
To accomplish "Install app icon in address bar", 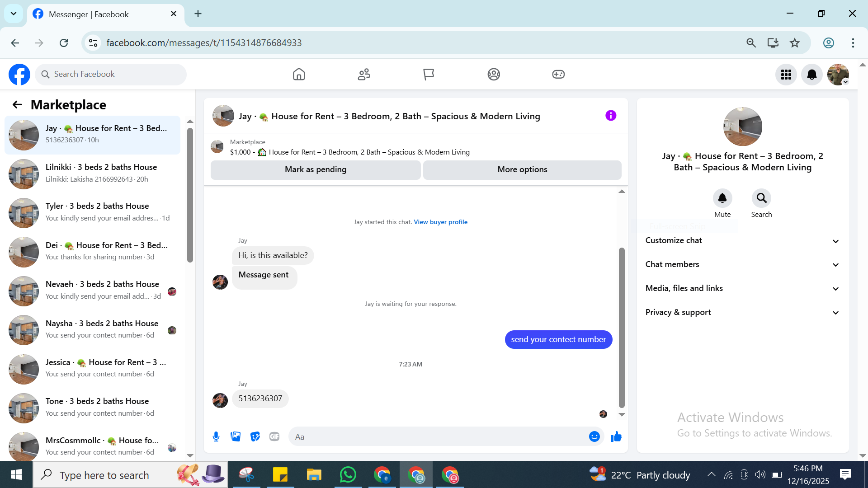I will (773, 43).
